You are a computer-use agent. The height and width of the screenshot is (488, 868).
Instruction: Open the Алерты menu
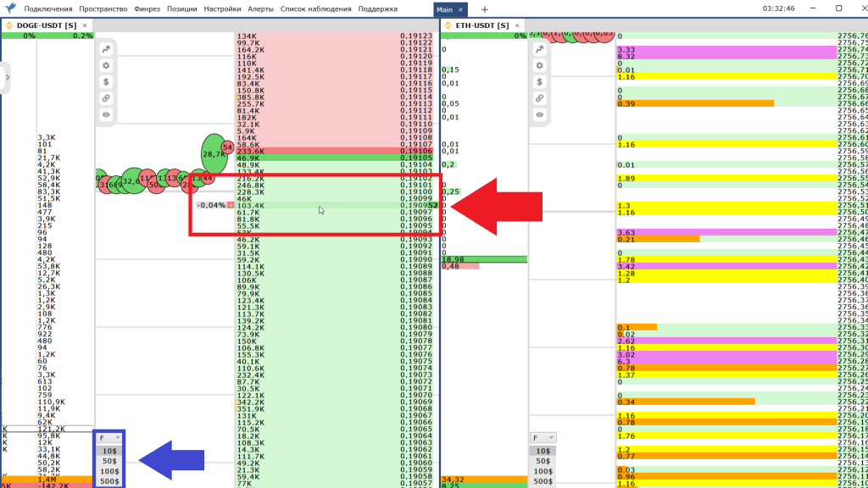point(261,8)
